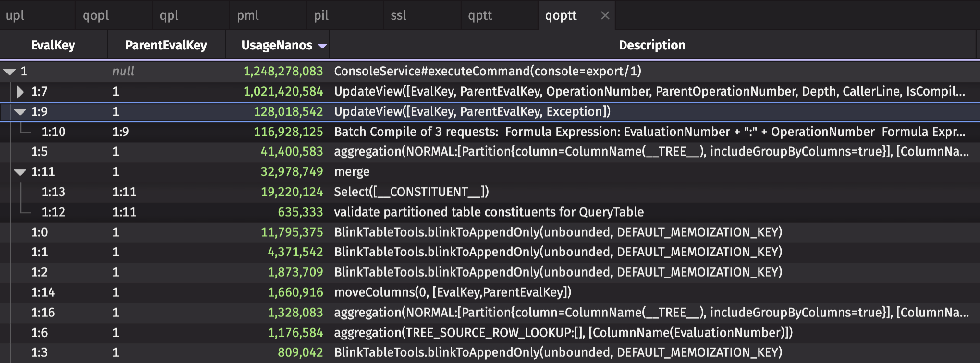Select the Select([__CONSTITUENT__]) row

click(411, 192)
